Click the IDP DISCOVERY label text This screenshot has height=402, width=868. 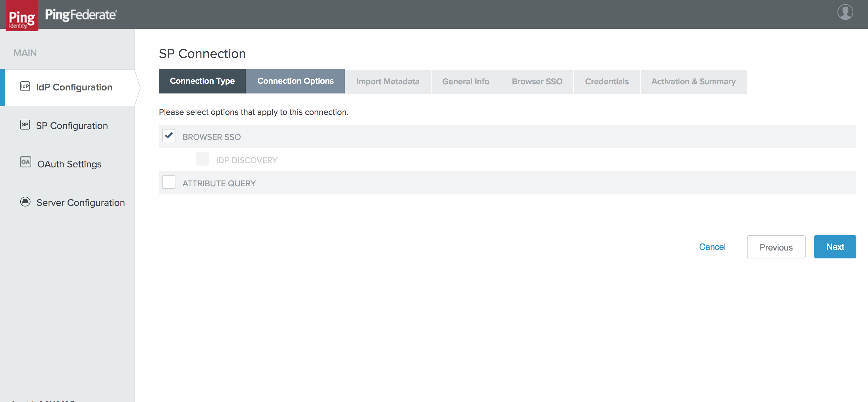(x=247, y=160)
